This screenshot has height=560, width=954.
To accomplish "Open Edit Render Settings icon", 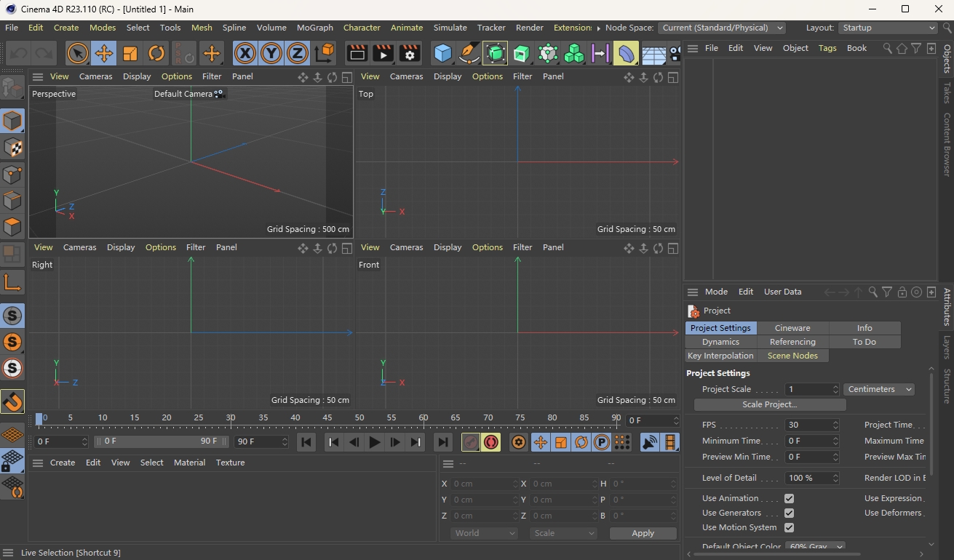I will [410, 53].
